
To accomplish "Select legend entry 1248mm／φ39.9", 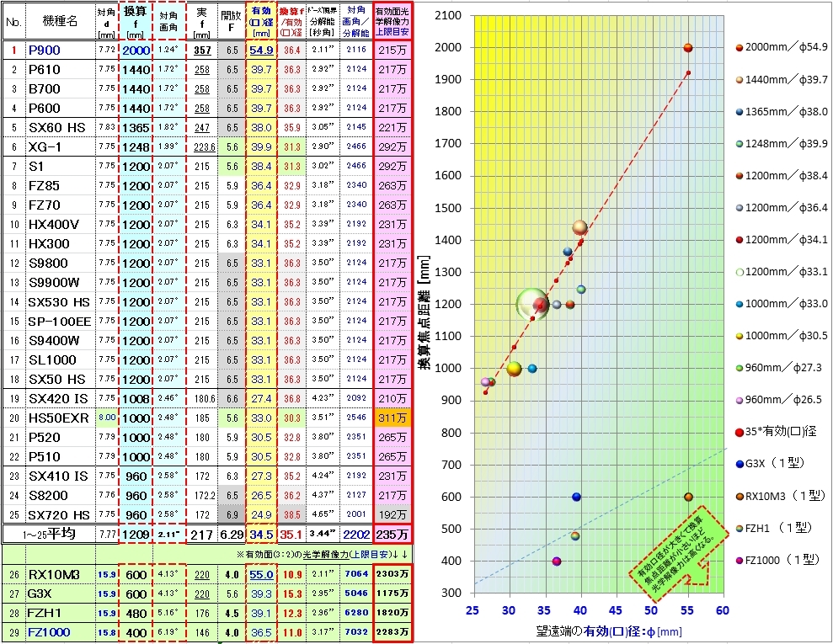I will tap(782, 143).
